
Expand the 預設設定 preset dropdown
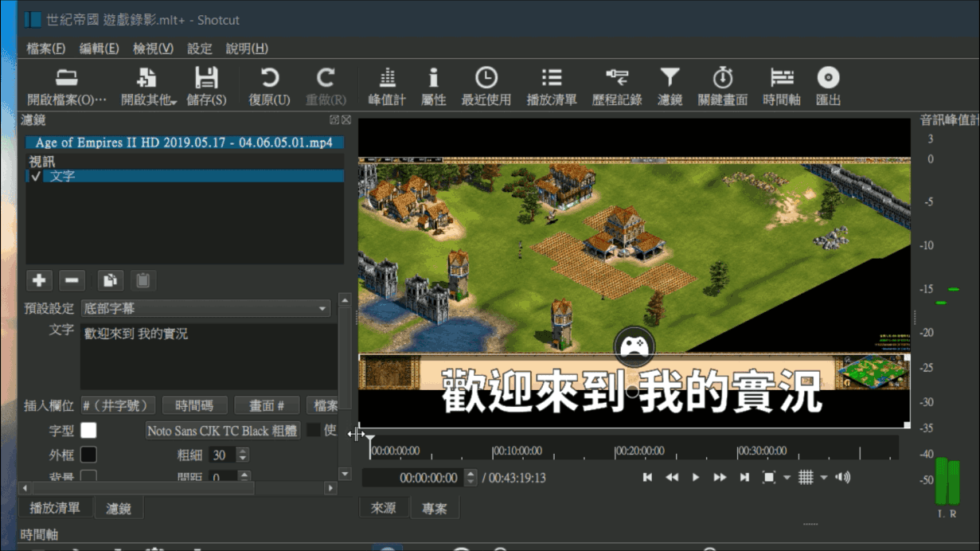click(205, 308)
